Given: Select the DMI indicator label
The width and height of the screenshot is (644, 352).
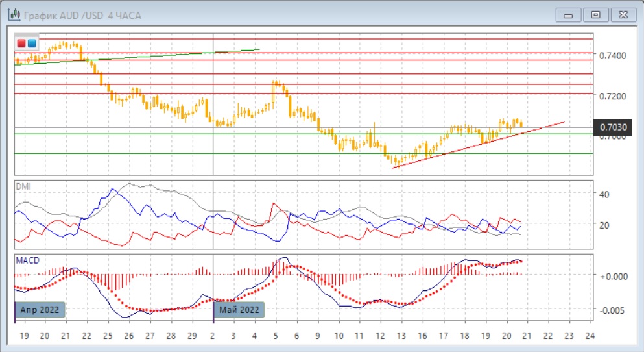Looking at the screenshot, I should tap(23, 186).
